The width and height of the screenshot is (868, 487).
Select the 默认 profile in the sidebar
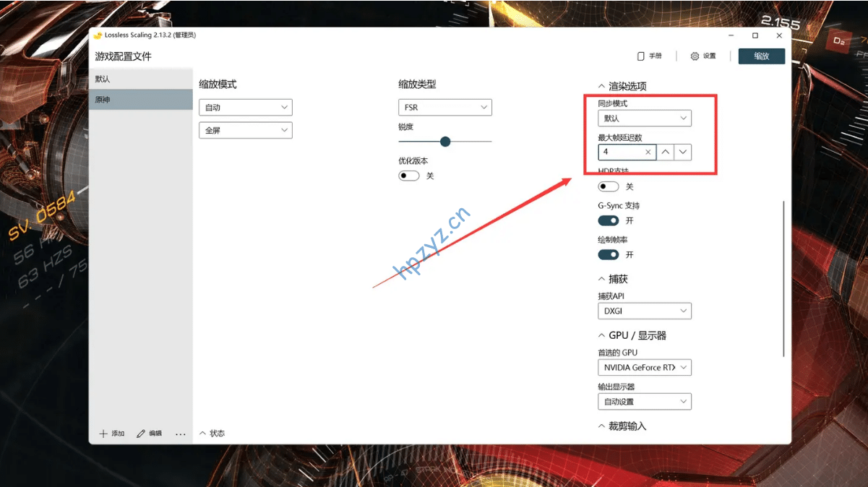tap(141, 79)
